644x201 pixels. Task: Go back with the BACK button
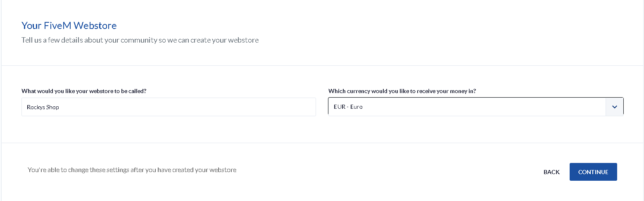pyautogui.click(x=551, y=172)
